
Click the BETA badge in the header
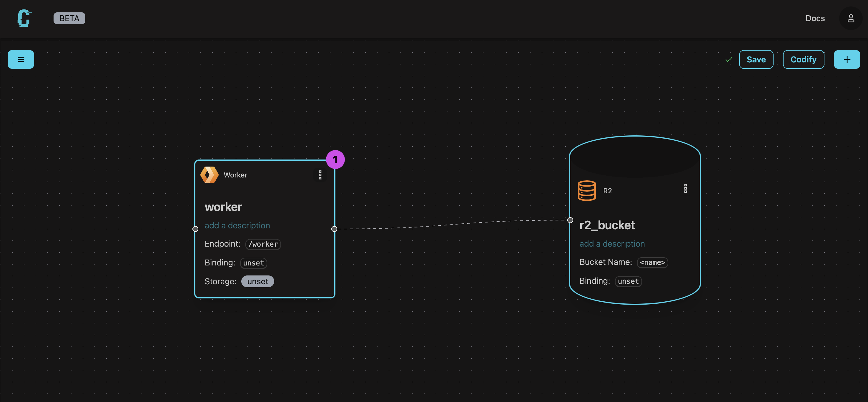tap(69, 18)
